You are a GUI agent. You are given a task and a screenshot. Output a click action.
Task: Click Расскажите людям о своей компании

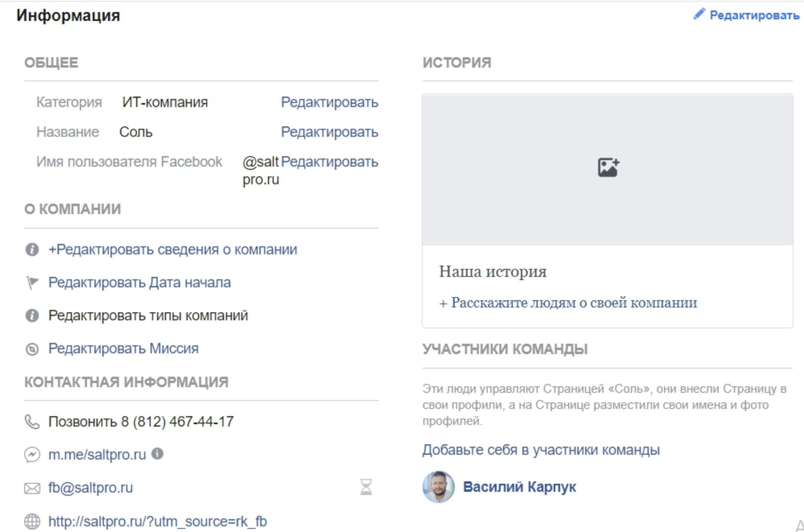click(568, 303)
